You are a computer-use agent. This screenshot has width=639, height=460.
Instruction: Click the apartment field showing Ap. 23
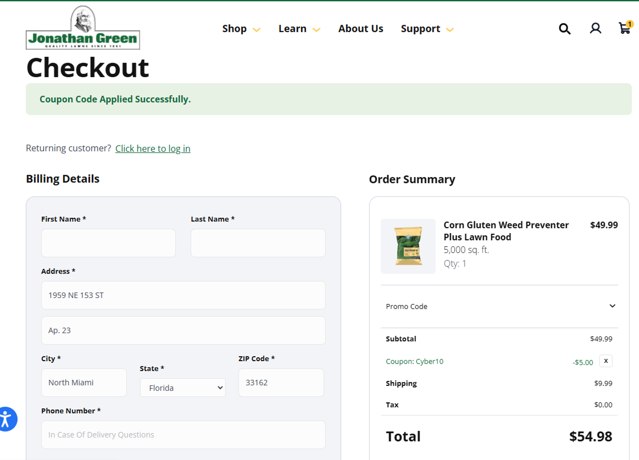pyautogui.click(x=183, y=330)
